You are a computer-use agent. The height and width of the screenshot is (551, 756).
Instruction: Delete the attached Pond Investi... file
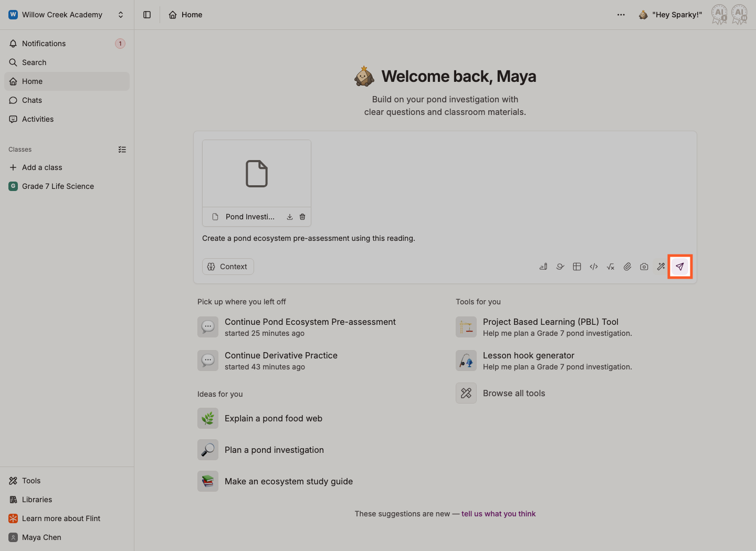pos(302,217)
